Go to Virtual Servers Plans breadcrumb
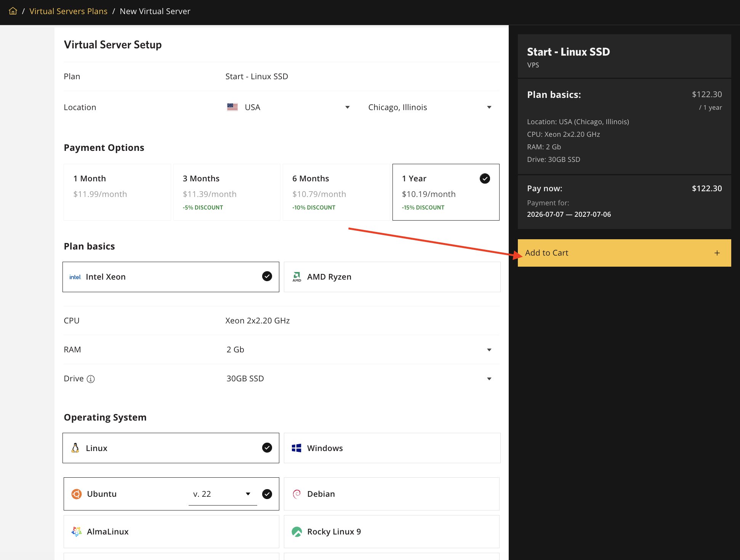This screenshot has width=740, height=560. point(68,11)
